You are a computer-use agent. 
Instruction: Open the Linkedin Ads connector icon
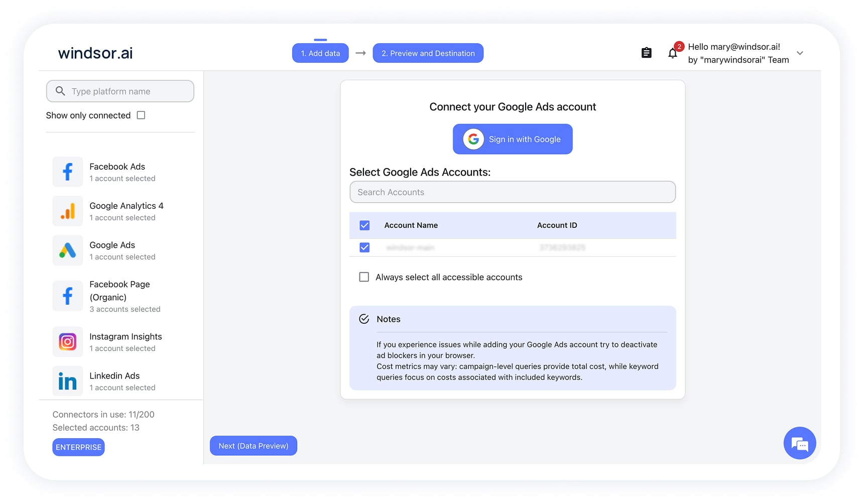[67, 381]
